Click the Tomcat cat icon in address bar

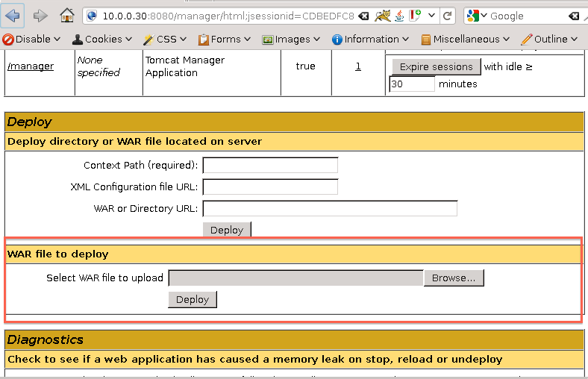tap(383, 15)
